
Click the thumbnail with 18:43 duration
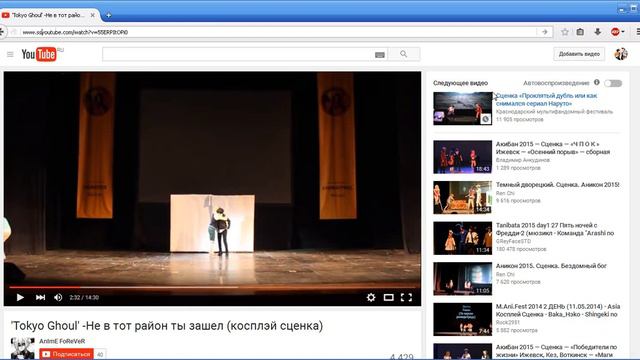pyautogui.click(x=462, y=157)
